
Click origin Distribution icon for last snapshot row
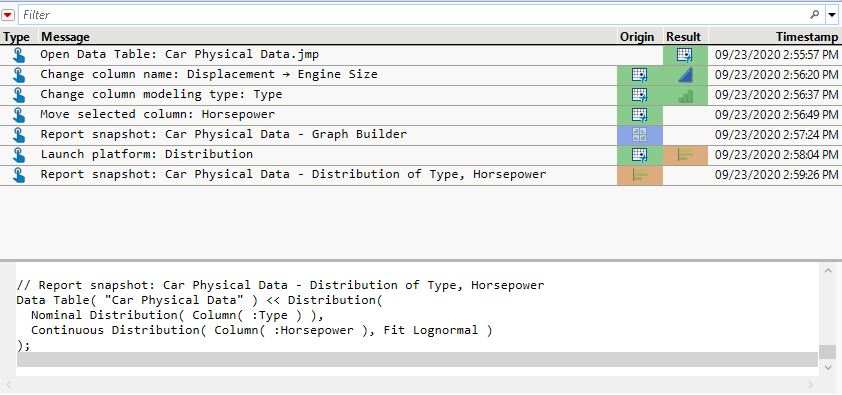640,174
